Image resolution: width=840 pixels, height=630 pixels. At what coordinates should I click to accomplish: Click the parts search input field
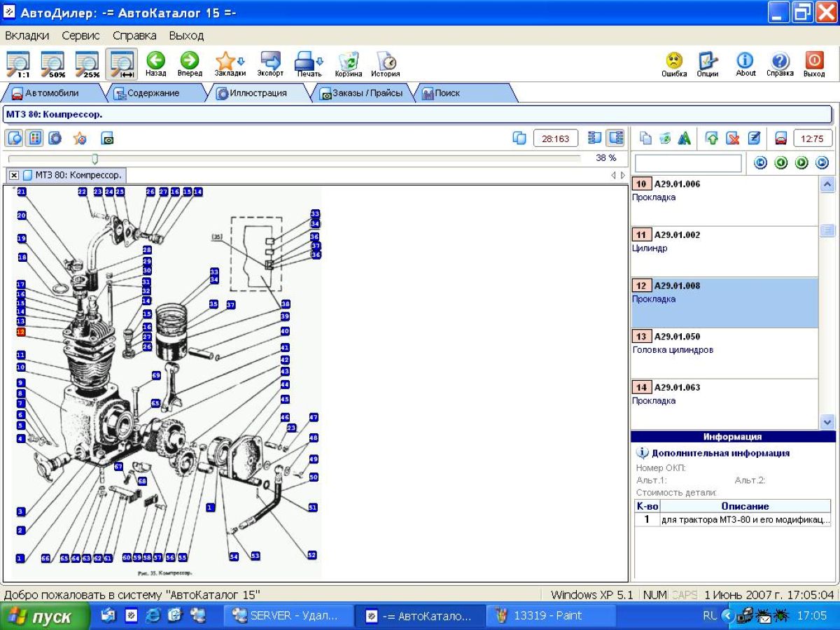pos(688,163)
